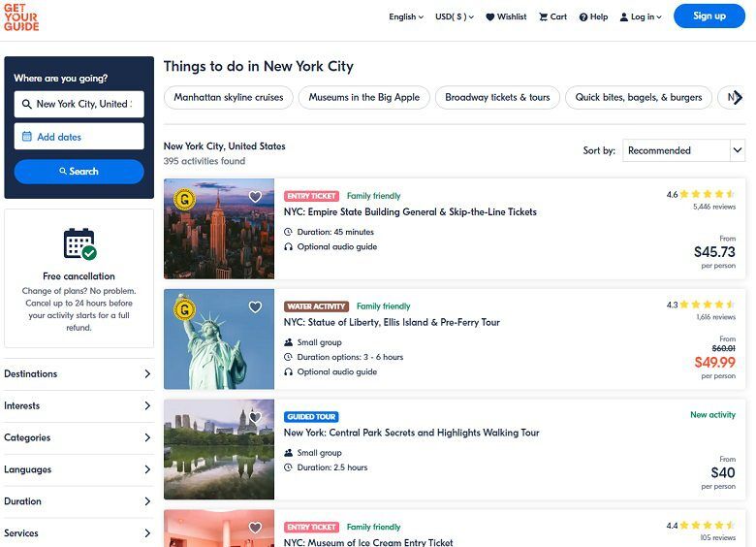
Task: Toggle wishlist heart on Statue of Liberty tour
Action: pos(255,306)
